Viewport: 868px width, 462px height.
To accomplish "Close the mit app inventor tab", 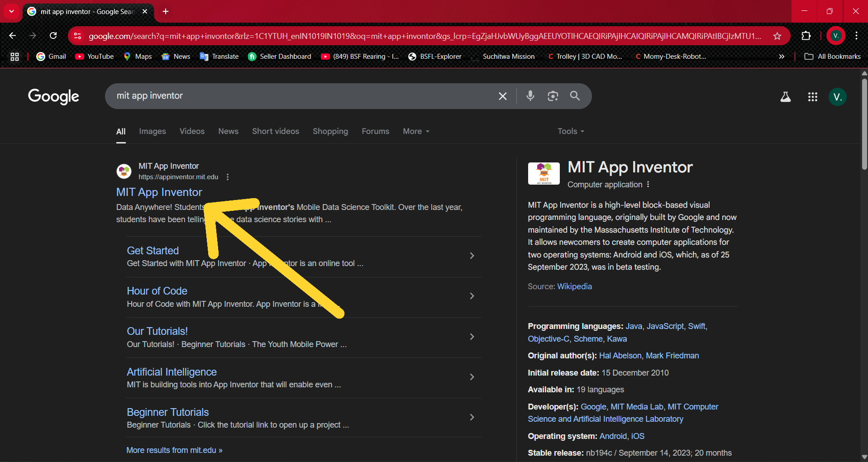I will pyautogui.click(x=145, y=11).
